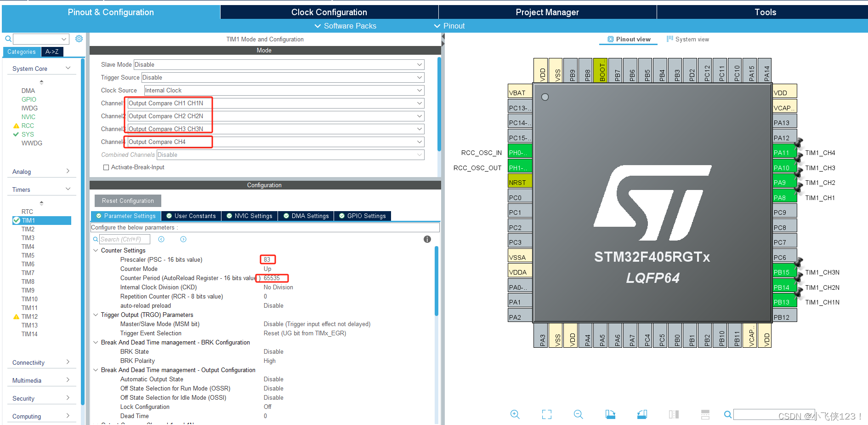Rotate the chip clockwise

(610, 414)
